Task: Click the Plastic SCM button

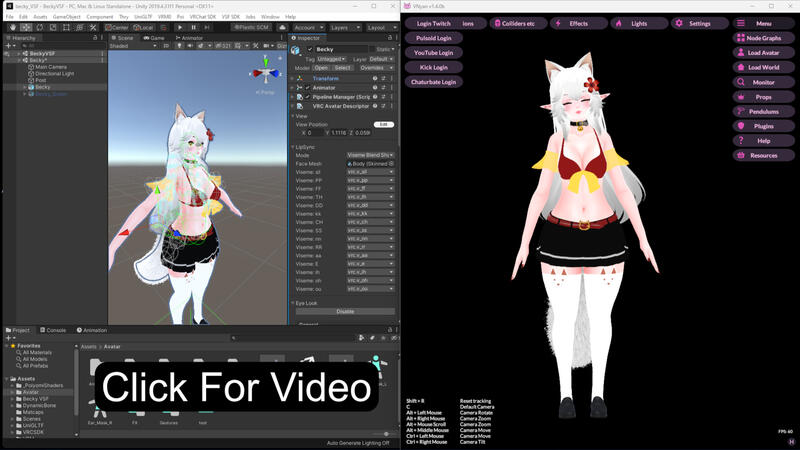Action: coord(252,27)
